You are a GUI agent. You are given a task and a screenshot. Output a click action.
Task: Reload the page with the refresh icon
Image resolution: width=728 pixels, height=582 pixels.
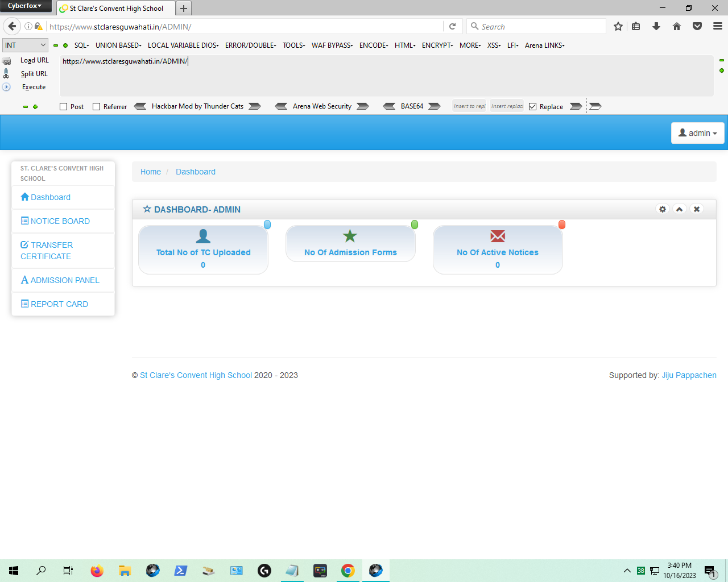453,26
